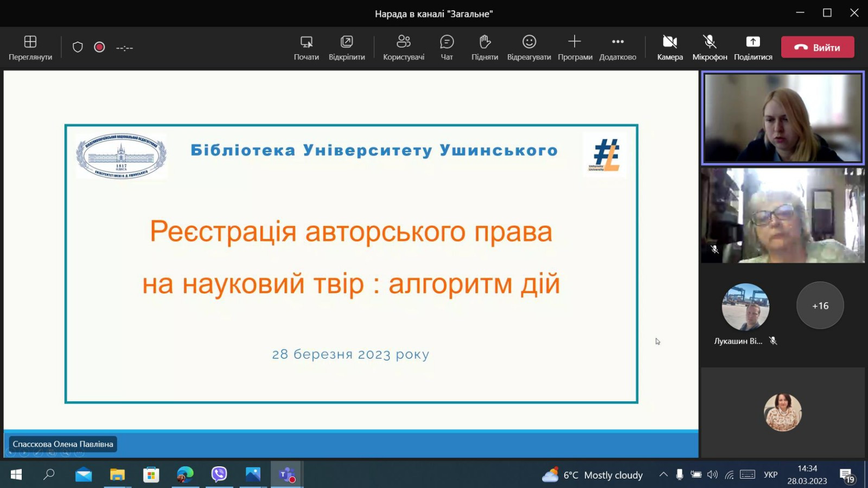Open the meeting Чат panel

click(x=447, y=48)
